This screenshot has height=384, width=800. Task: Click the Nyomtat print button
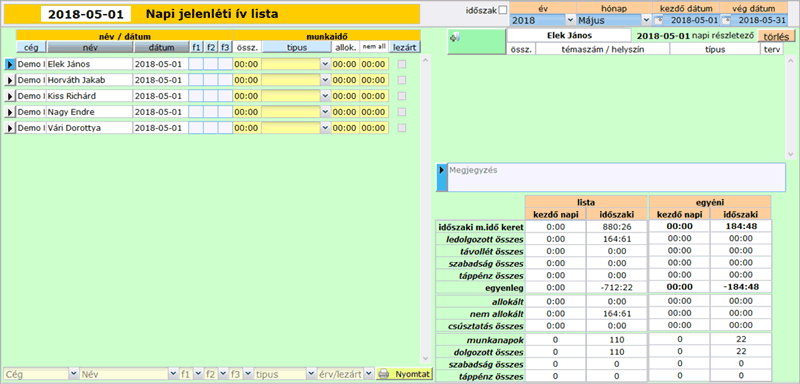point(404,374)
